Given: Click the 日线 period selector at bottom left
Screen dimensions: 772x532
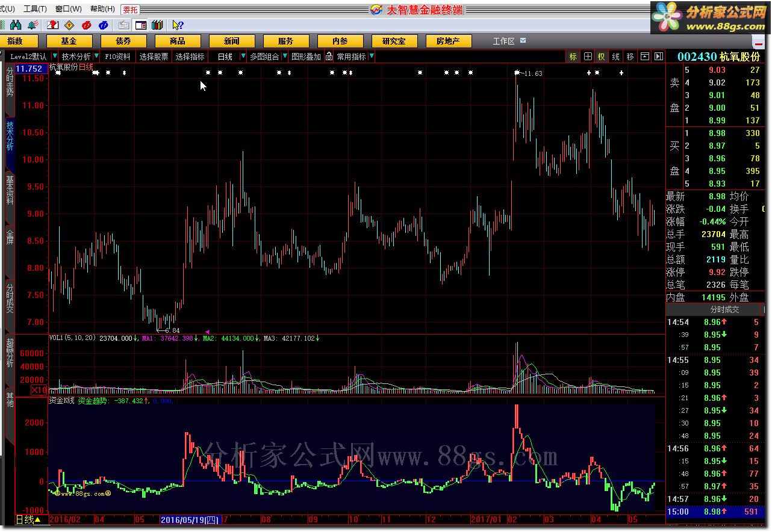Looking at the screenshot, I should [28, 519].
